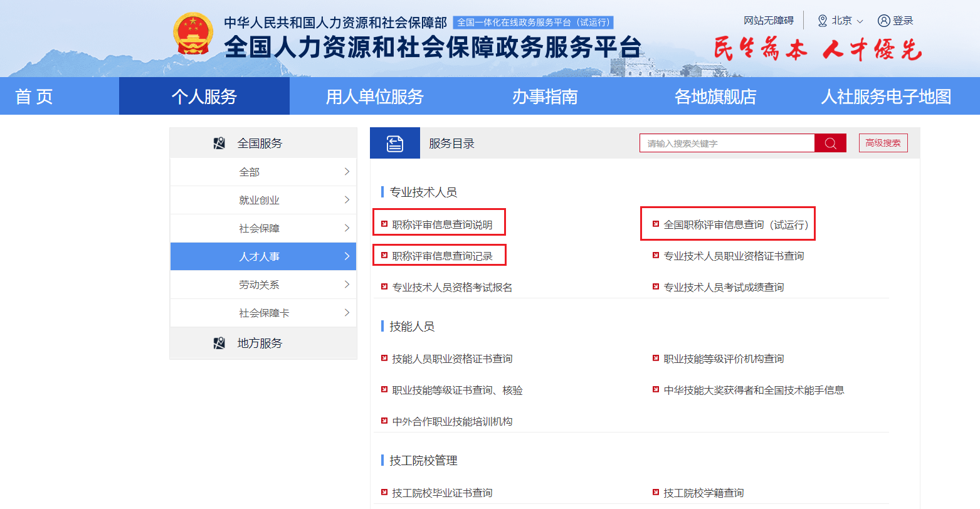This screenshot has height=509, width=980.
Task: Open 技工院校毕业证书查询 link
Action: click(442, 493)
